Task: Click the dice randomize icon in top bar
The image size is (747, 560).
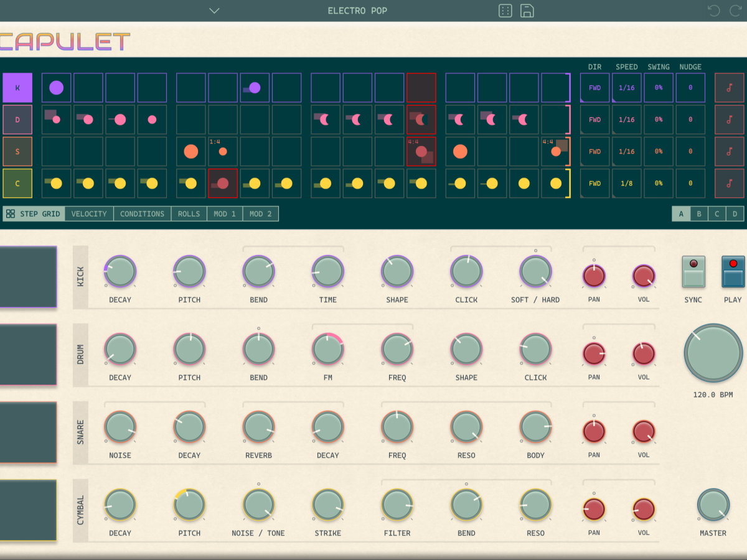Action: pyautogui.click(x=505, y=11)
